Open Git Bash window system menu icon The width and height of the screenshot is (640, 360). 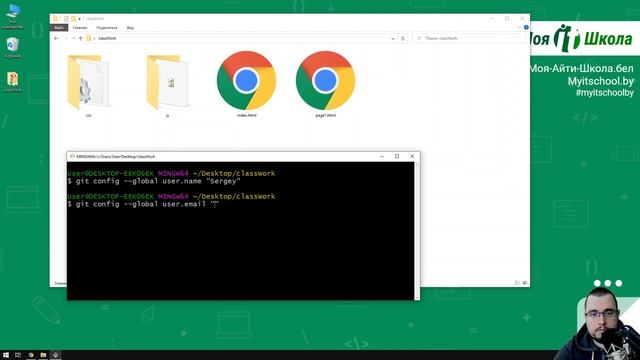[x=72, y=156]
